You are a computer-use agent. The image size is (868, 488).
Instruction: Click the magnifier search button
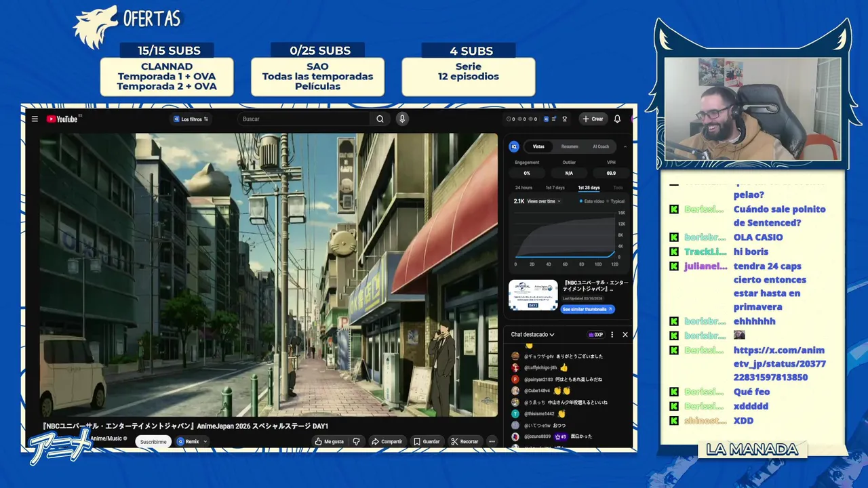point(380,119)
